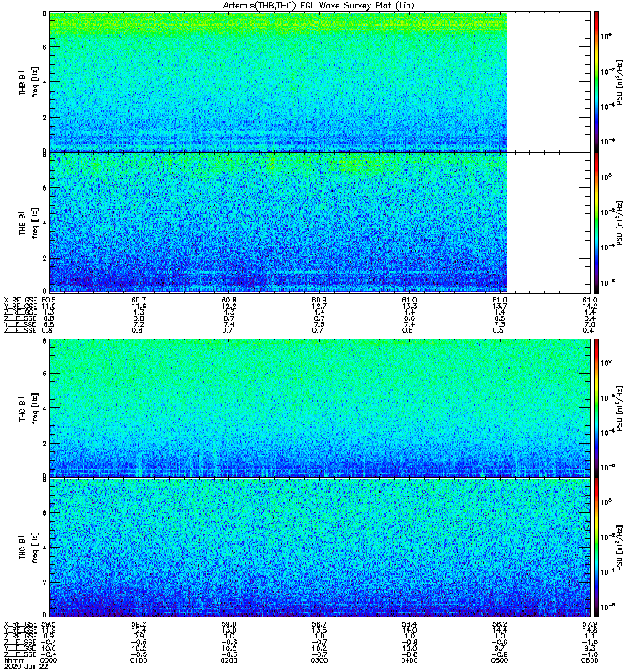Click the '0100' time tick label

pos(139,660)
